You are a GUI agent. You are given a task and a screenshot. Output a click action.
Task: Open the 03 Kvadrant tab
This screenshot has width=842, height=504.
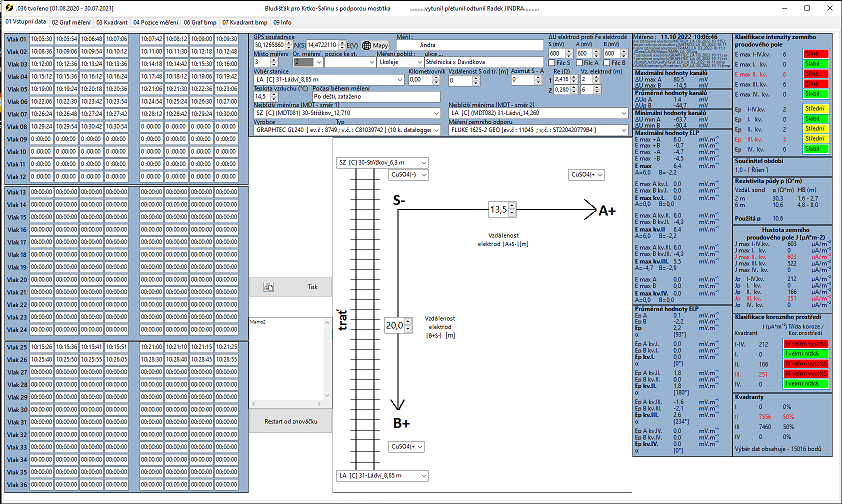tap(113, 20)
